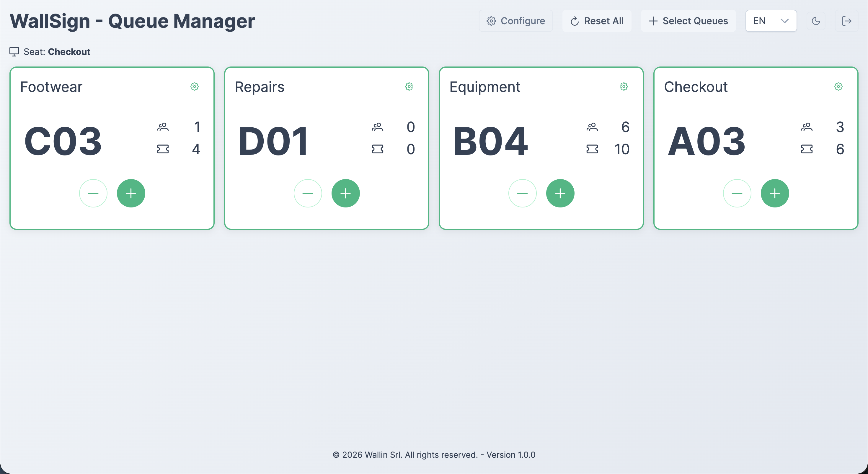Image resolution: width=868 pixels, height=474 pixels.
Task: Click the ticket icon in Footwear card
Action: tap(163, 149)
